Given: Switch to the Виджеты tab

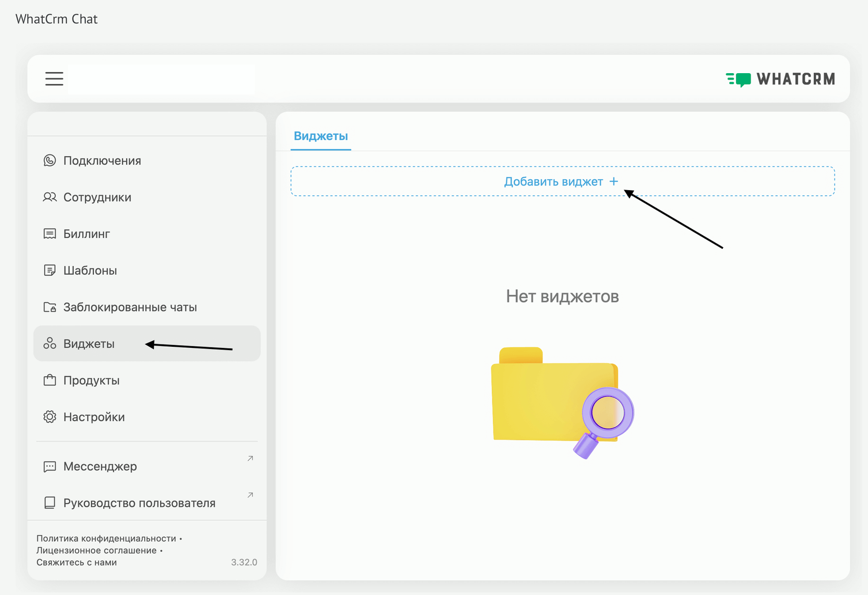Looking at the screenshot, I should point(321,137).
